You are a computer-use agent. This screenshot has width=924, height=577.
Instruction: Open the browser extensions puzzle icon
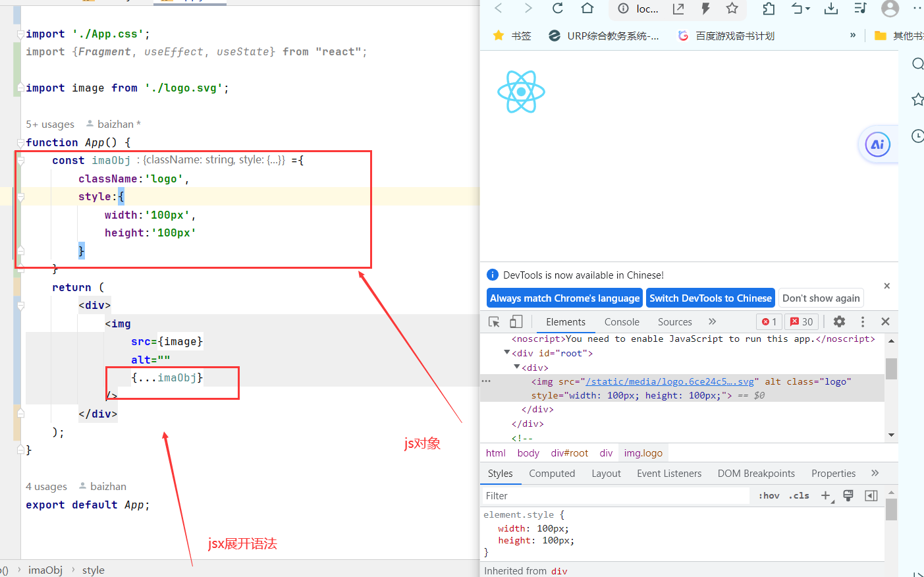coord(769,9)
